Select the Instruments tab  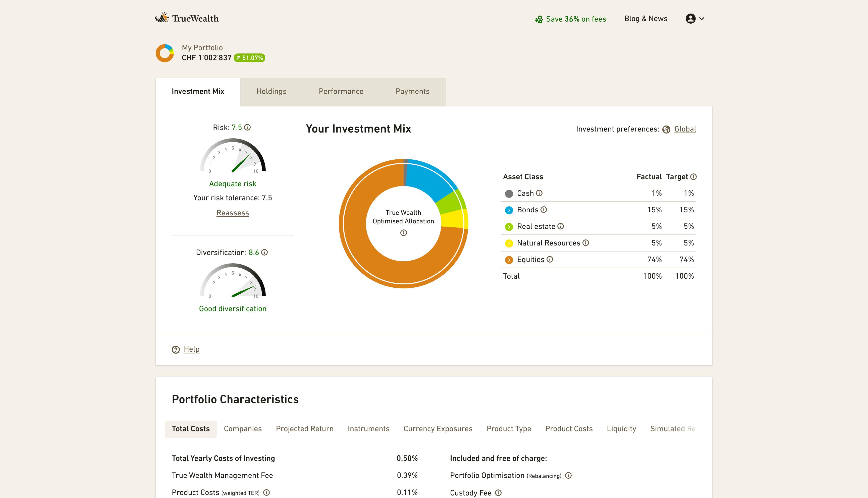pyautogui.click(x=368, y=429)
